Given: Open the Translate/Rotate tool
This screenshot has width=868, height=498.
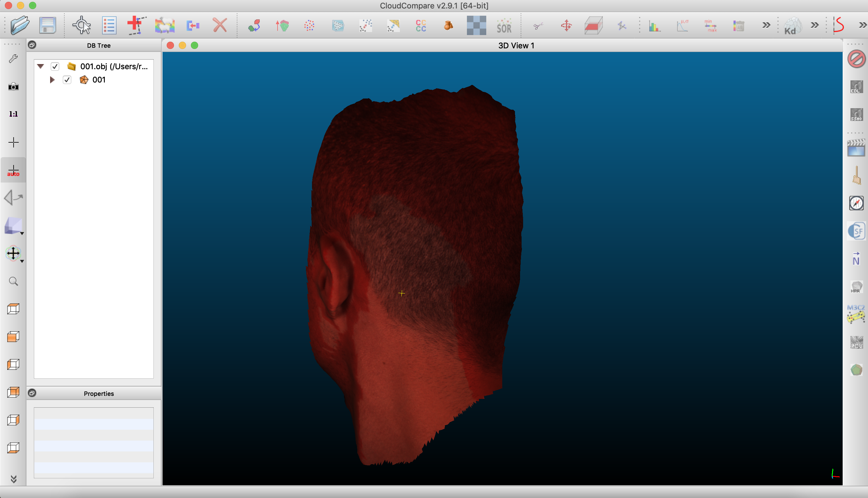Looking at the screenshot, I should pos(566,25).
